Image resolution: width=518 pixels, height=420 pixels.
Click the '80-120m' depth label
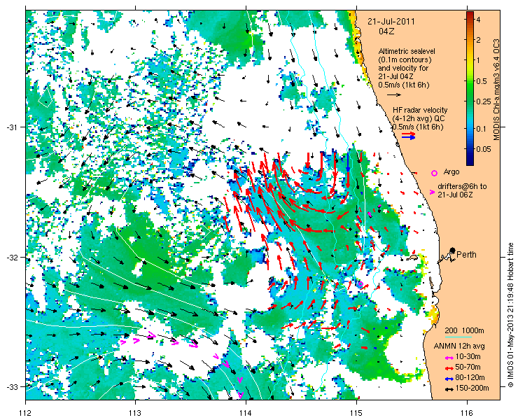(x=470, y=378)
